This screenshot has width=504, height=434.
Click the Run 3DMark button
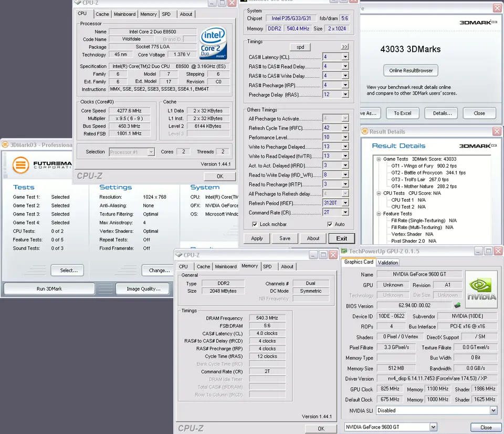pos(49,288)
